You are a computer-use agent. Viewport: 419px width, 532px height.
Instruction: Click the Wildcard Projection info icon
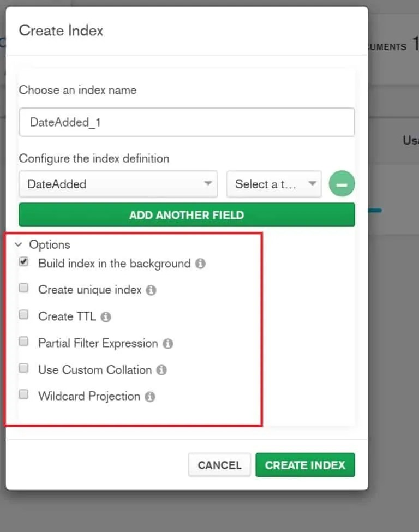(x=149, y=397)
